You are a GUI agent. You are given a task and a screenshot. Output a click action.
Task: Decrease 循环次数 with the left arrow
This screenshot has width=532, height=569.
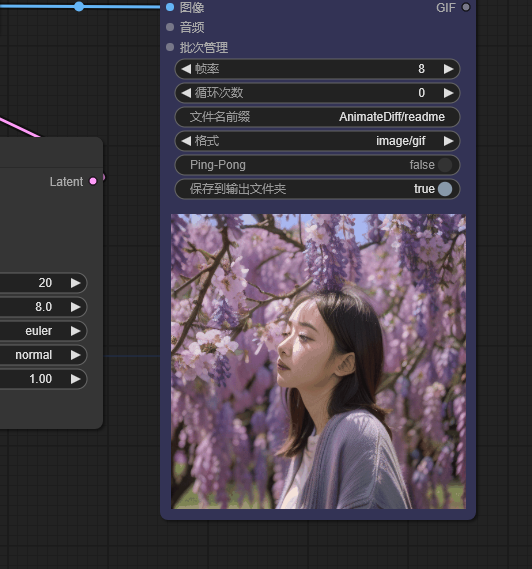coord(186,93)
